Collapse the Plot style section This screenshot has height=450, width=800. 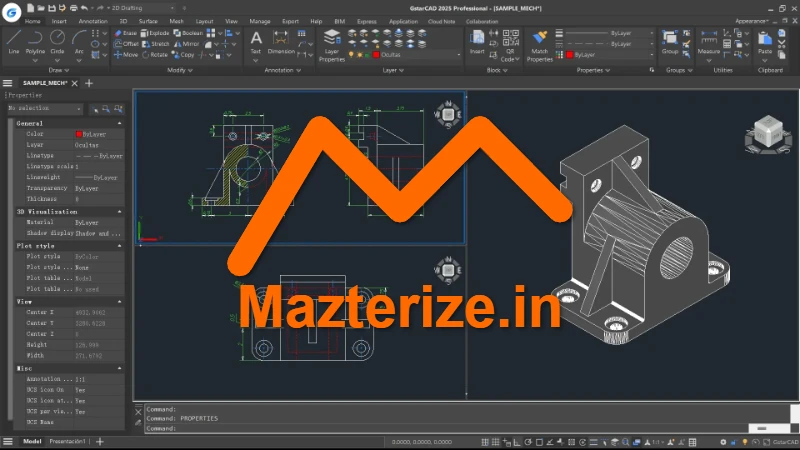tap(119, 246)
